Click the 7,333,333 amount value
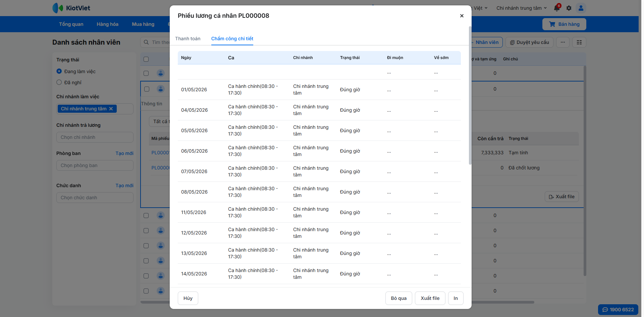Viewport: 644px width, 317px height. [492, 153]
